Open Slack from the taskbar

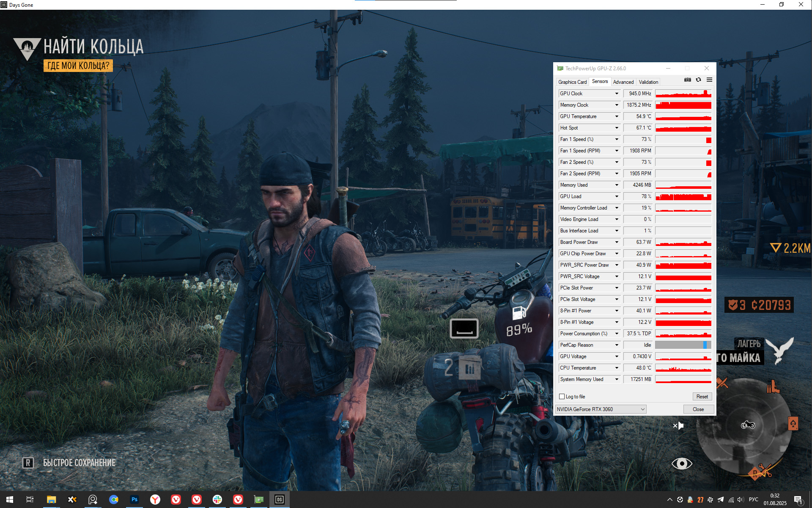217,500
